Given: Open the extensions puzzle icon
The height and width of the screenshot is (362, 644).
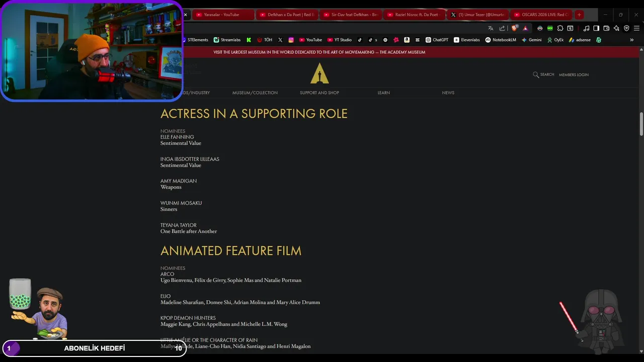Looking at the screenshot, I should [x=560, y=28].
